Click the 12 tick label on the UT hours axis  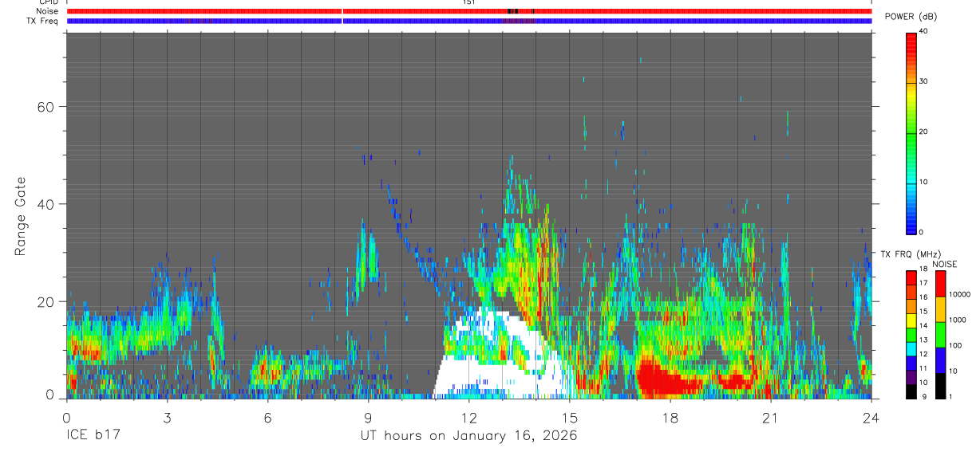tap(468, 417)
